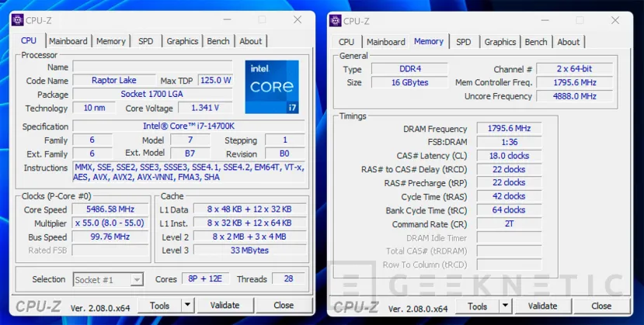This screenshot has width=644, height=325.
Task: Click the Bus Speed value 99.76 MHz
Action: tap(110, 237)
